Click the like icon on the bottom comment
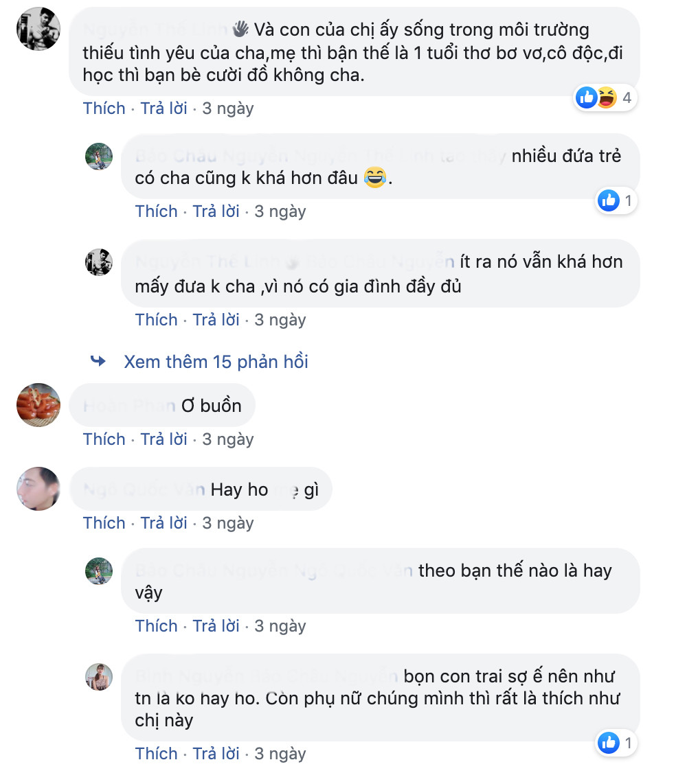 click(609, 743)
